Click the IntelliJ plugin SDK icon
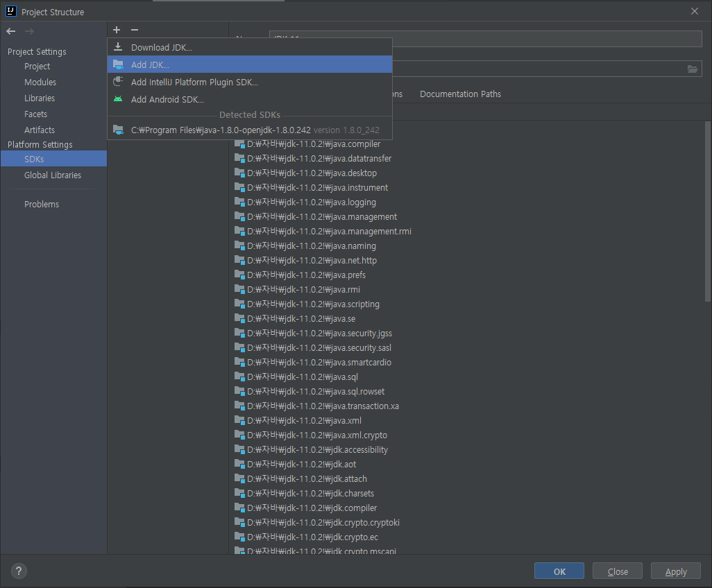Screen dimensions: 712x588 pyautogui.click(x=118, y=82)
